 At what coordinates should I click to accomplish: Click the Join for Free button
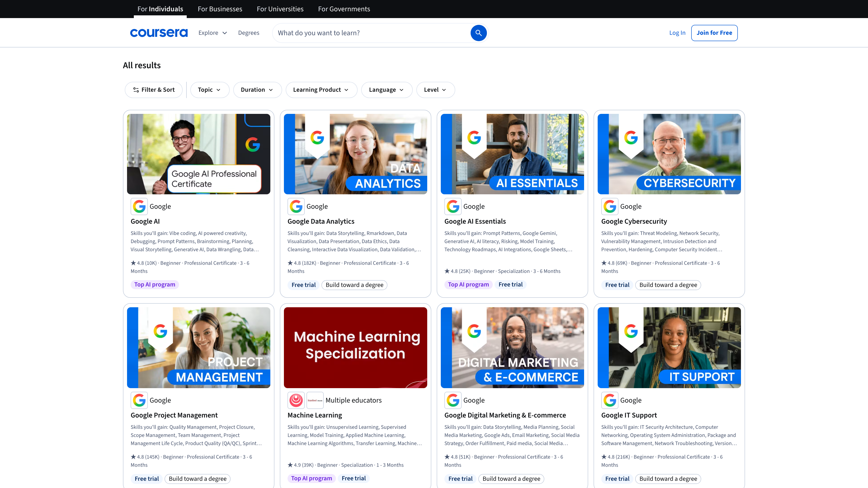[714, 33]
